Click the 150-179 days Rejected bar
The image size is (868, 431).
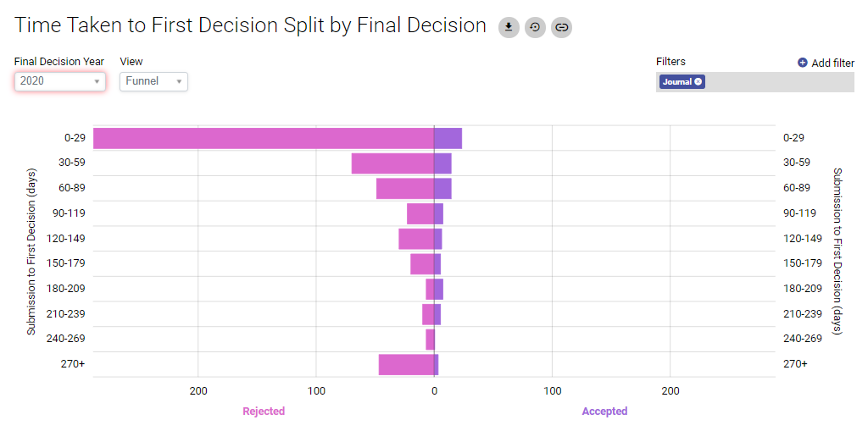[422, 264]
